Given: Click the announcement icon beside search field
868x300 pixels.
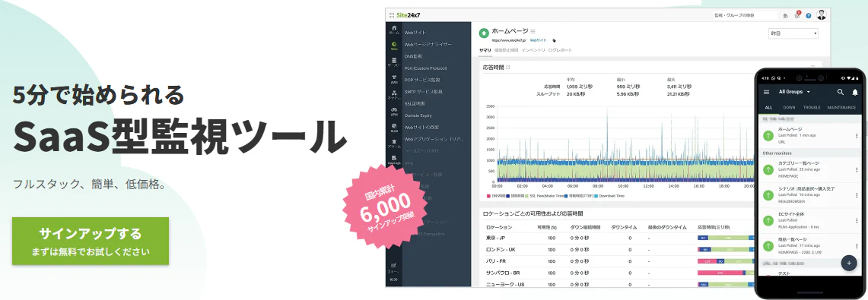Looking at the screenshot, I should coord(786,15).
